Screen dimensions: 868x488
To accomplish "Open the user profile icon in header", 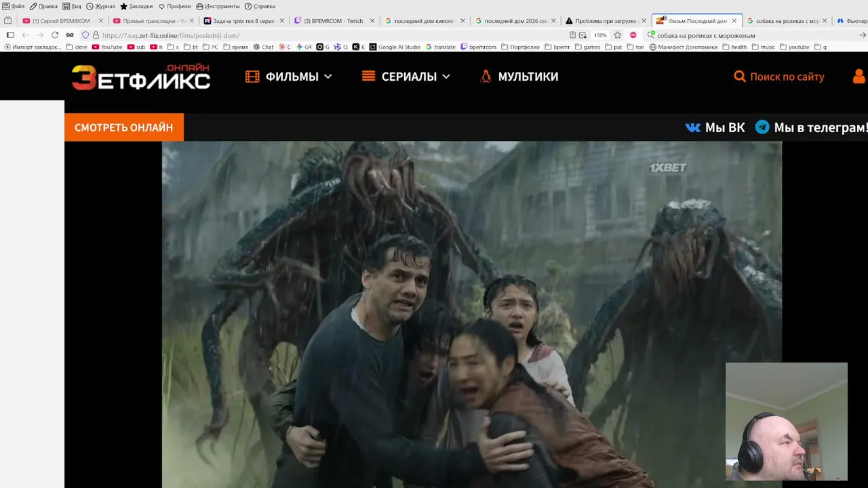I will (x=859, y=77).
